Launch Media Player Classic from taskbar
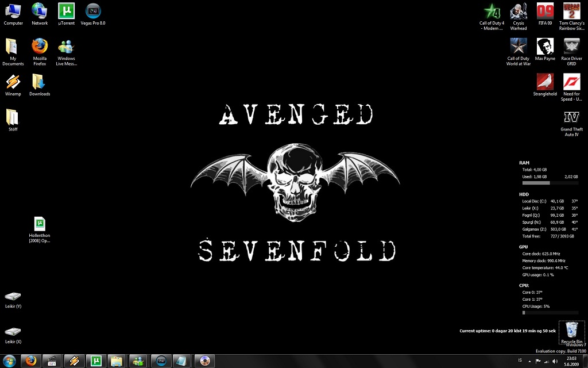Image resolution: width=588 pixels, height=368 pixels. tap(52, 361)
